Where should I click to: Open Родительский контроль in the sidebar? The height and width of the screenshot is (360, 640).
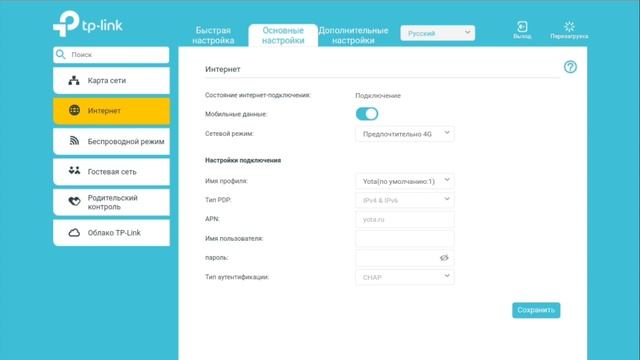coord(111,202)
